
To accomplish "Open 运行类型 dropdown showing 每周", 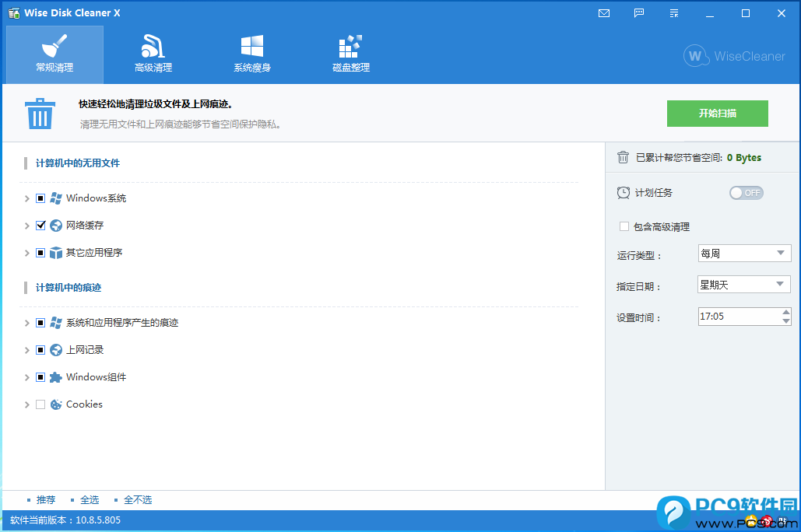I will pyautogui.click(x=744, y=254).
